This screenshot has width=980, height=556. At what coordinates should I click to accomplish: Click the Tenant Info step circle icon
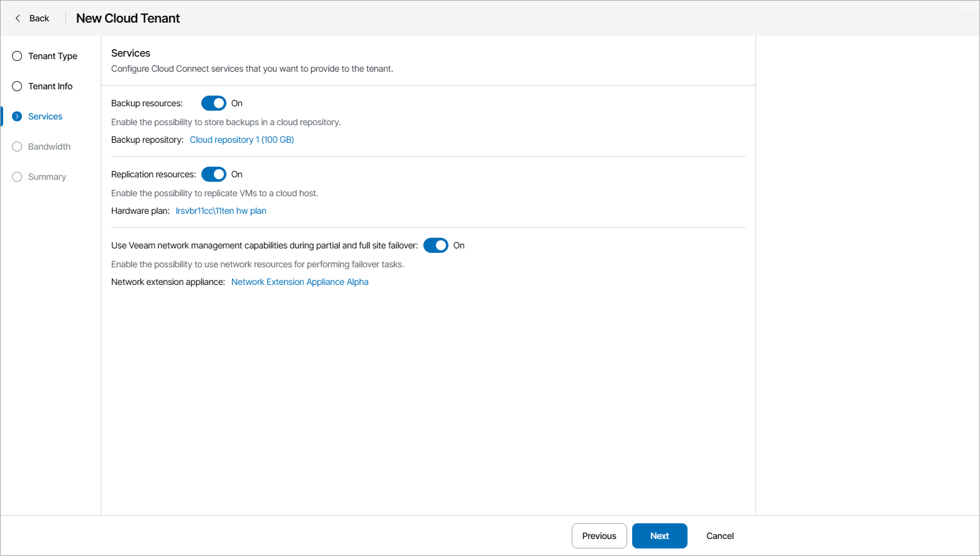pyautogui.click(x=17, y=86)
